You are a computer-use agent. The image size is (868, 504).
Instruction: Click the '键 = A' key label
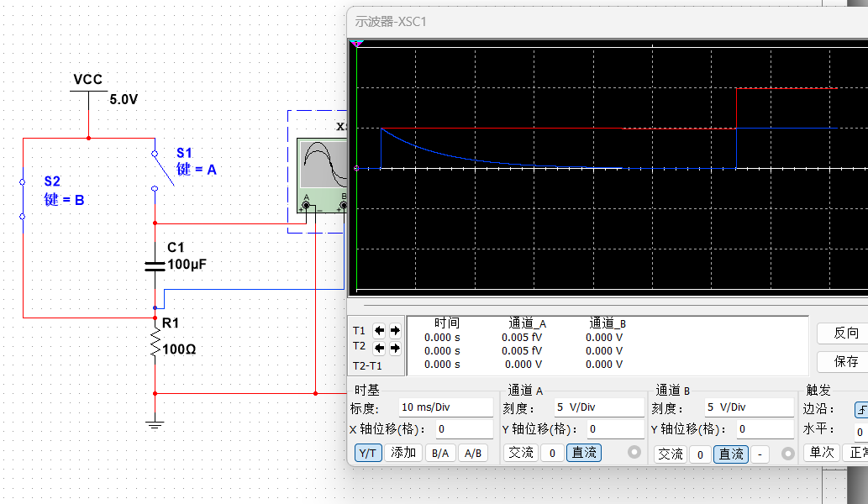[x=197, y=170]
